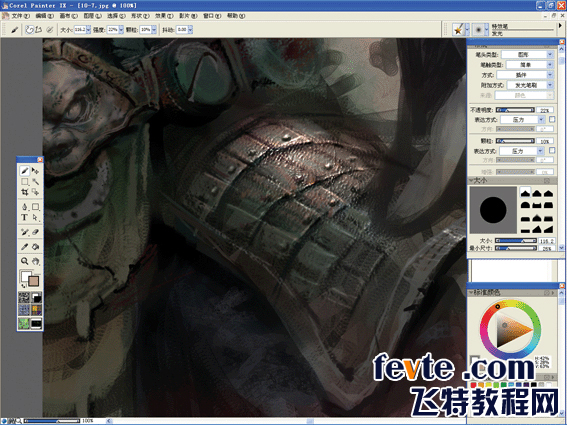Viewport: 567px width, 425px height.
Task: Collapse the 大小 size section
Action: [x=472, y=180]
